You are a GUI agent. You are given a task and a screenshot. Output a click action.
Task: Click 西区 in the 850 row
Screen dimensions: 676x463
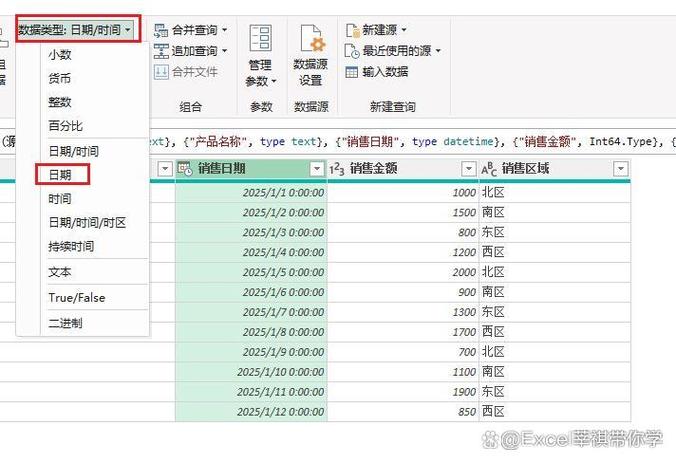pyautogui.click(x=555, y=412)
